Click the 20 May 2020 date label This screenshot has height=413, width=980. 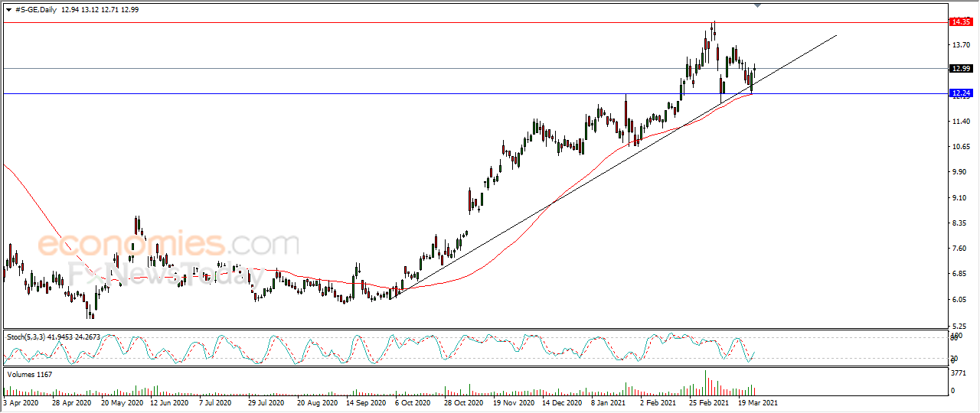click(x=123, y=402)
